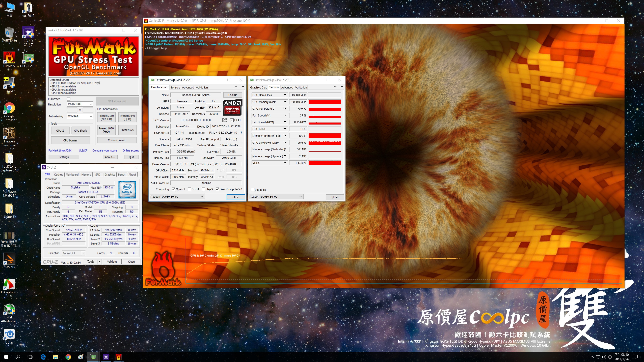
Task: Switch to Caches tab in CPU-Z
Action: (59, 175)
